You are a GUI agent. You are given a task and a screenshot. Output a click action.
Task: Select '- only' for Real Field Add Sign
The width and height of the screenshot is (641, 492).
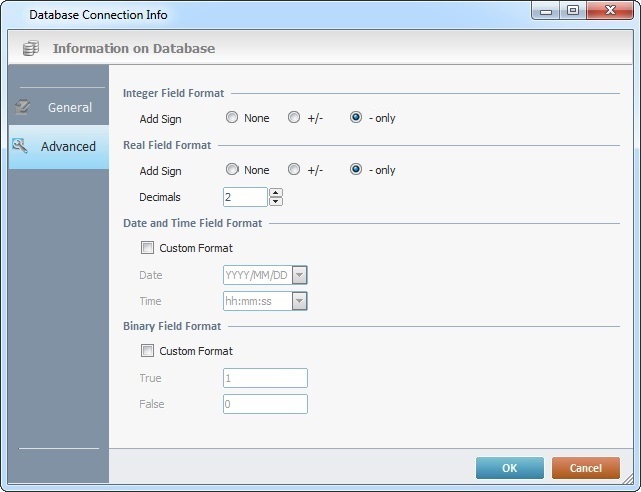coord(356,170)
